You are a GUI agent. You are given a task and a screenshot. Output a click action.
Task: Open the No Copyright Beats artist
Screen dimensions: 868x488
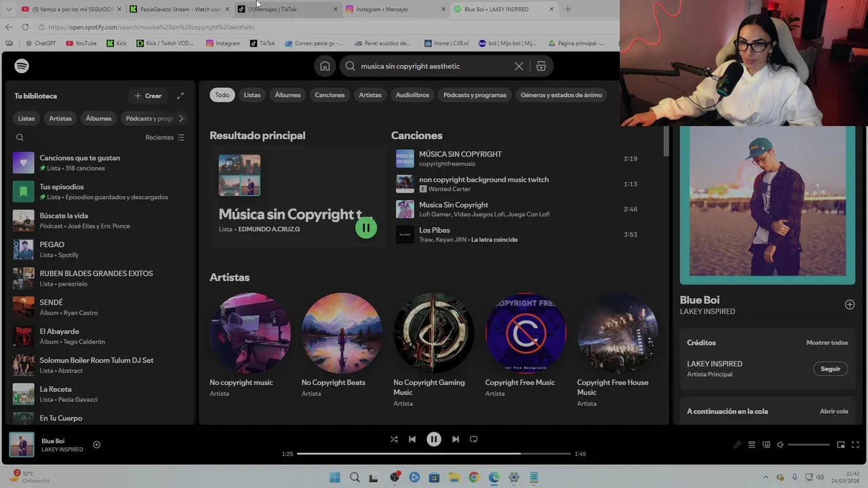(342, 346)
